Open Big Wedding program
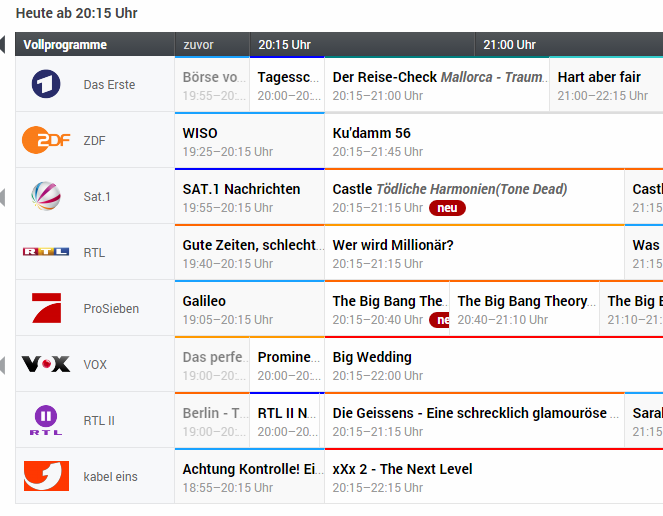Screen dimensions: 663x516 pyautogui.click(x=494, y=365)
